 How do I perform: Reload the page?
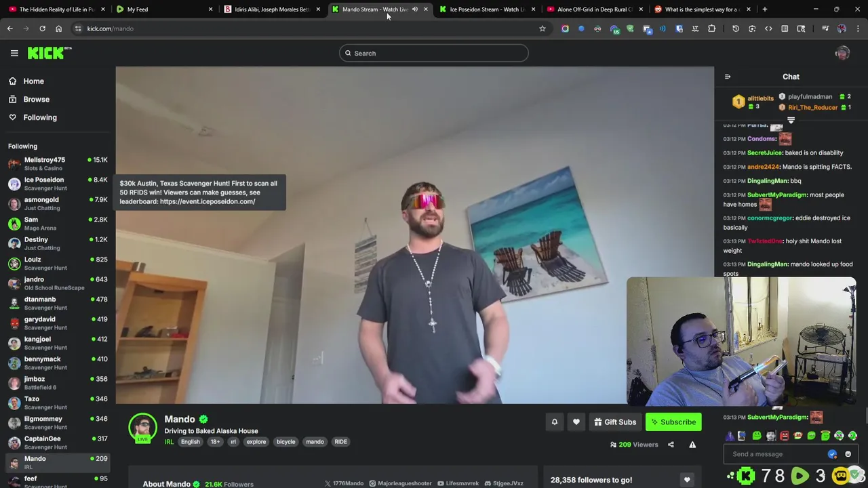pos(42,28)
